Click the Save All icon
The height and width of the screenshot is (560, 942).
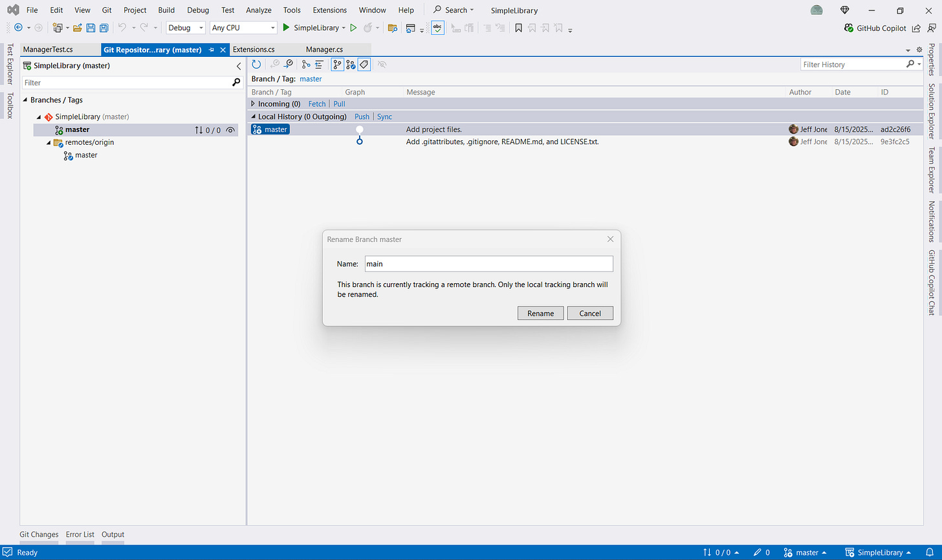104,28
